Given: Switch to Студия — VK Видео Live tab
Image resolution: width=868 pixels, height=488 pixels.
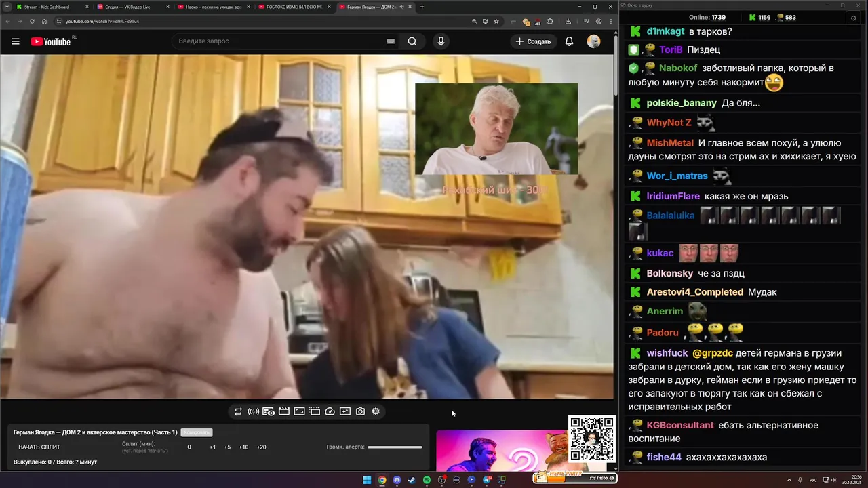Looking at the screenshot, I should (x=134, y=7).
